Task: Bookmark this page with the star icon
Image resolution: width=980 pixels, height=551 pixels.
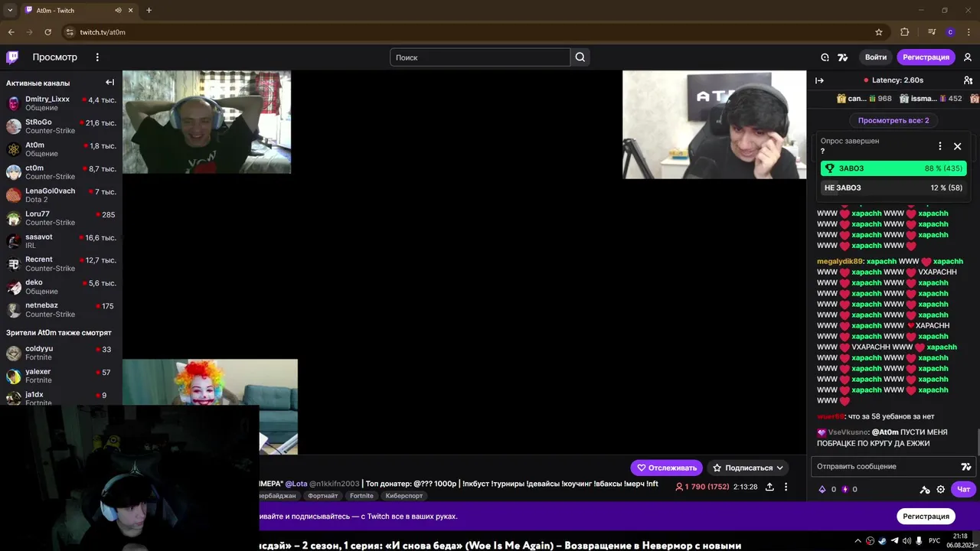Action: pyautogui.click(x=879, y=32)
